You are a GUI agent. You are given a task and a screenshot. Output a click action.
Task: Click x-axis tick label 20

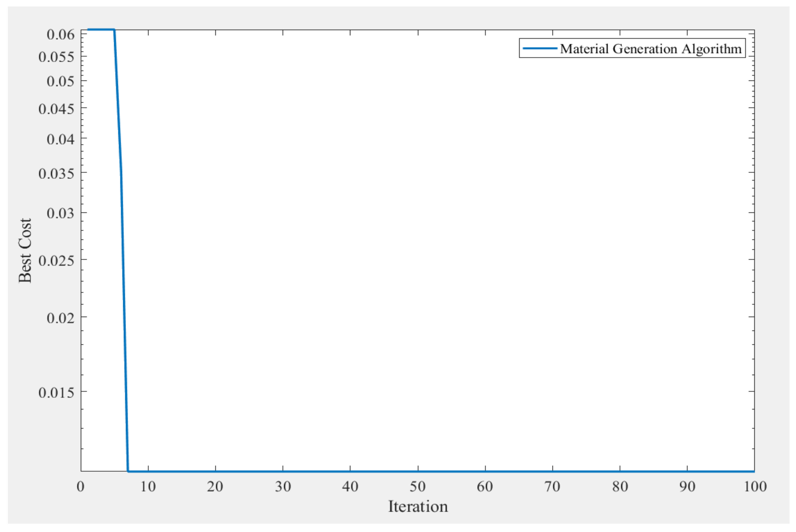click(x=215, y=487)
